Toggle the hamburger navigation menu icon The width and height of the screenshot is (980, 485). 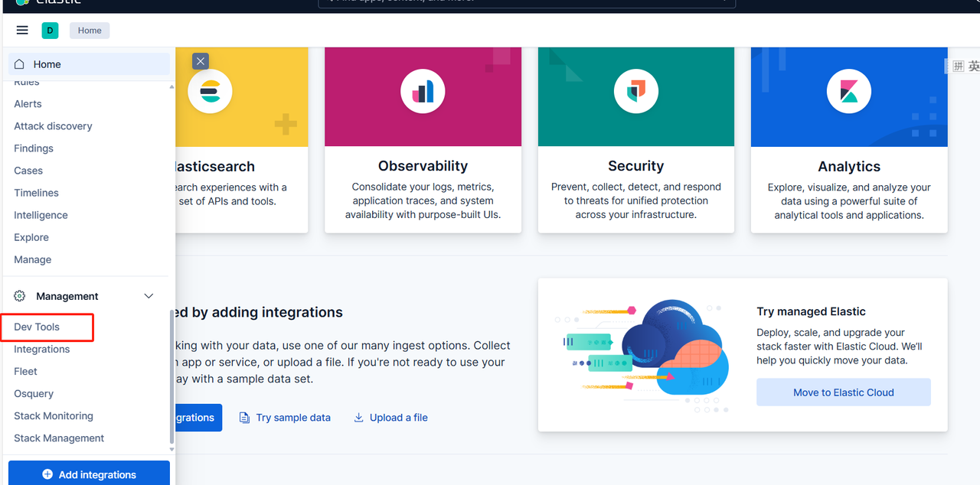coord(22,31)
